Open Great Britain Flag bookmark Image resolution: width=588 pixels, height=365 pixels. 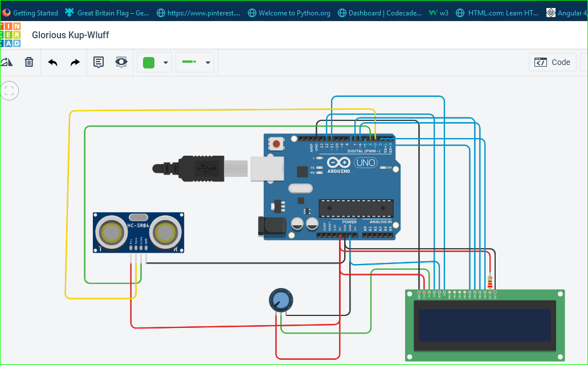(x=107, y=13)
